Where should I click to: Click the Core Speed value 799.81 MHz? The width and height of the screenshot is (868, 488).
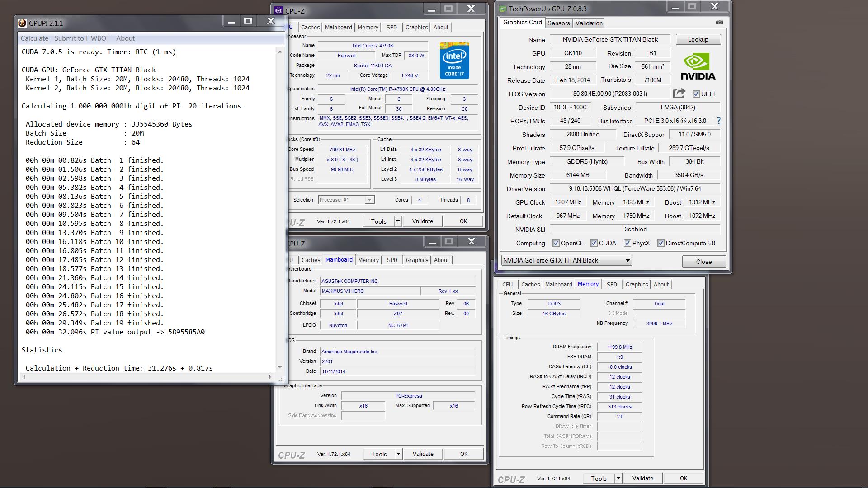point(342,150)
